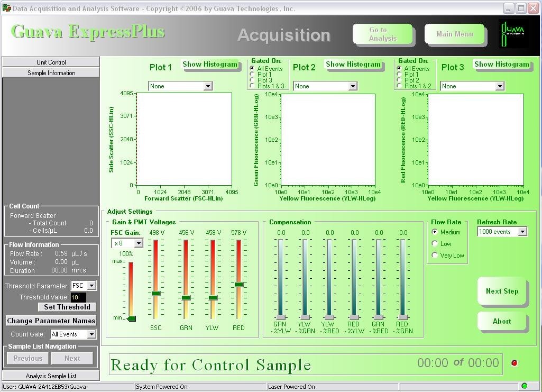Click inside the Plot 3 fluorescence plot area
Viewport: 542px width, 392px height.
475,140
